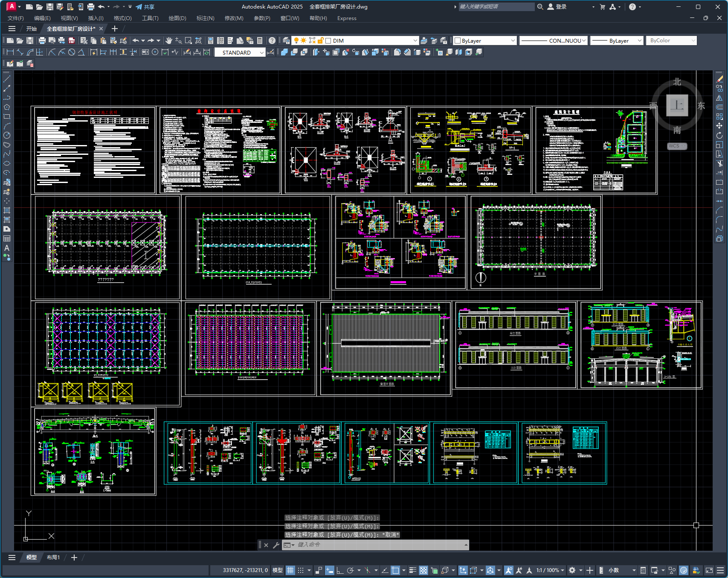Click the DIM layer color swatch
728x578 pixels.
(328, 41)
